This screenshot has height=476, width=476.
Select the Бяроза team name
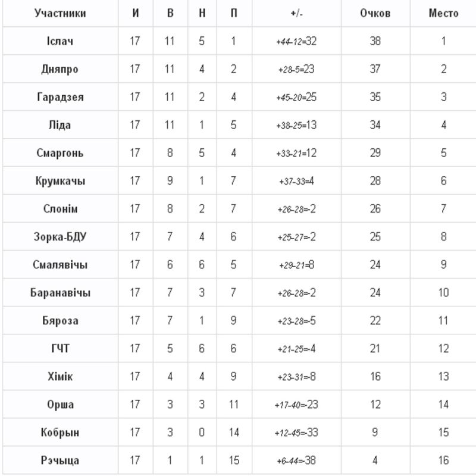pyautogui.click(x=60, y=321)
